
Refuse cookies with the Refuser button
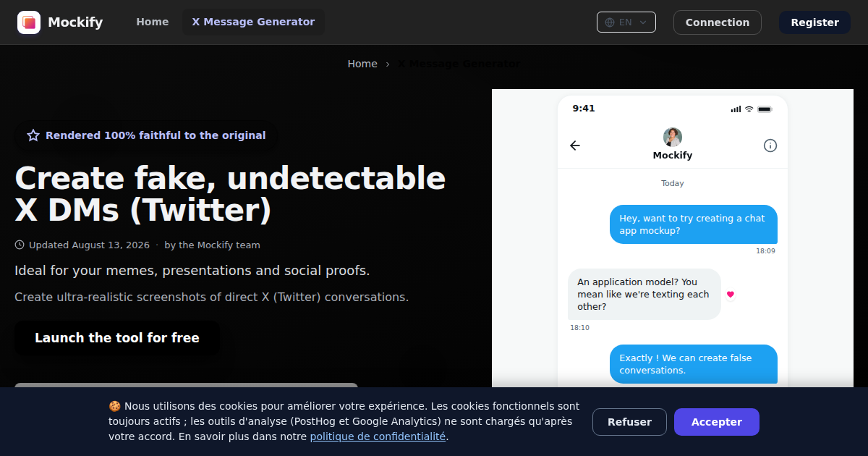629,422
